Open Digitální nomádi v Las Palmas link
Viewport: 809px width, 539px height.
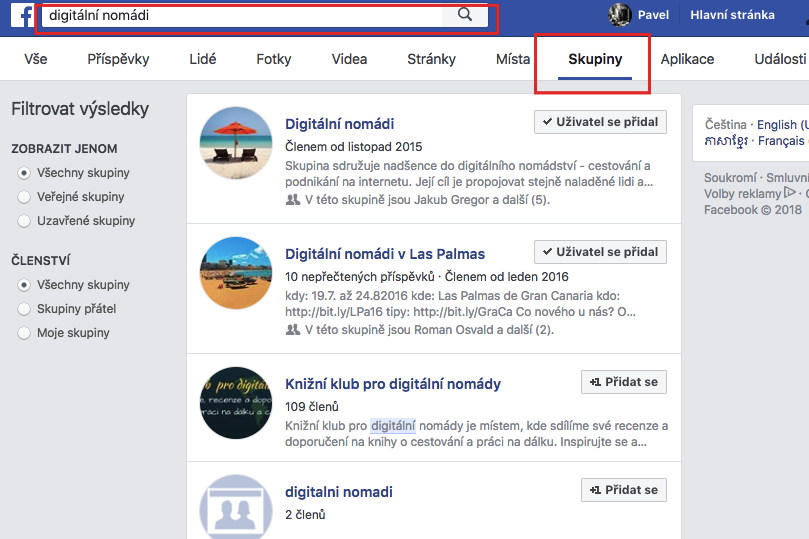385,254
